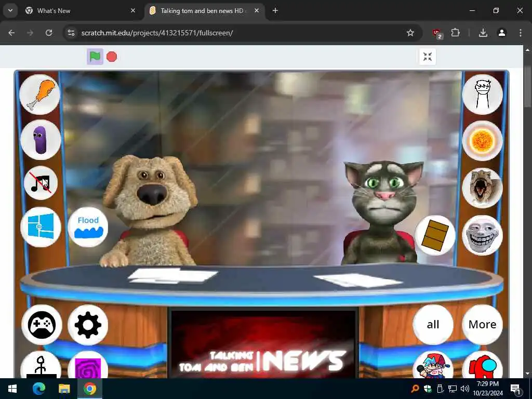Click the Windows logo round button

click(x=41, y=227)
